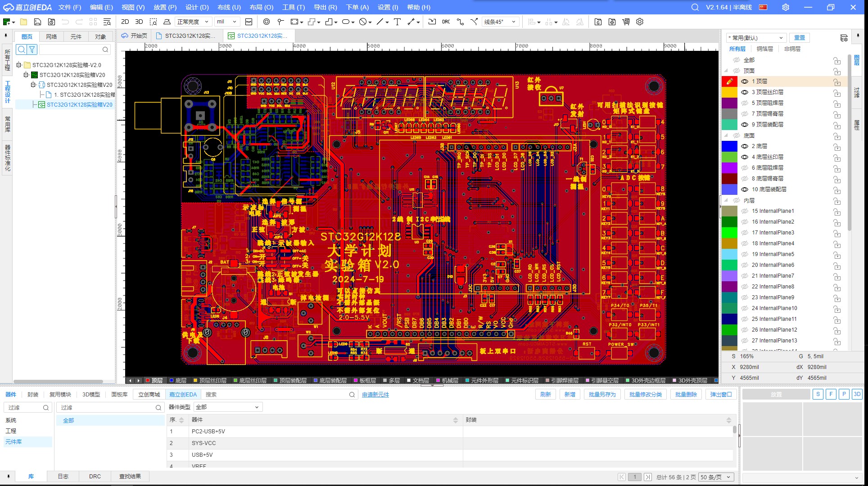Open the 导出 (R) menu
The image size is (868, 486).
coord(325,7)
